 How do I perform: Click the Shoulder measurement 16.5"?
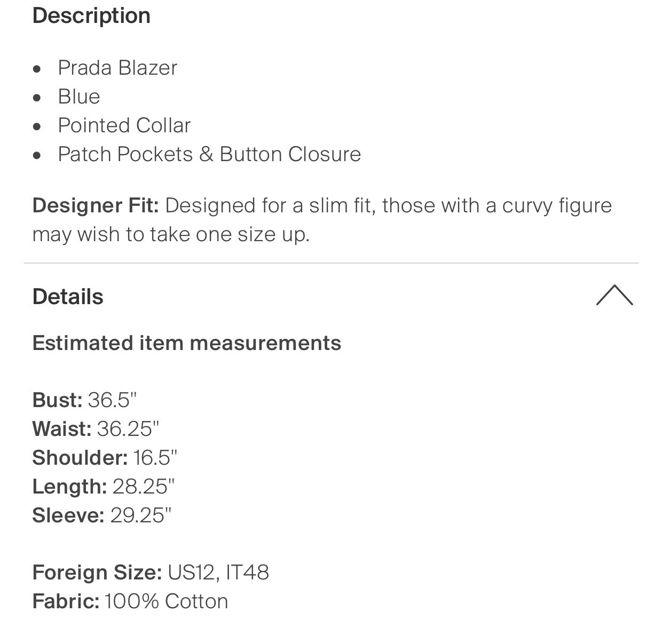155,458
